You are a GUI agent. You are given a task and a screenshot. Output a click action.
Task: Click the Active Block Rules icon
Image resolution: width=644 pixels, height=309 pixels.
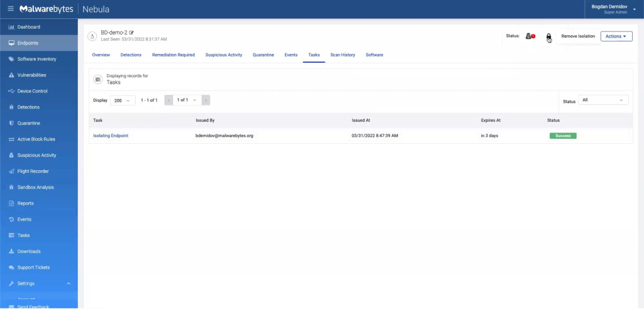(x=11, y=139)
